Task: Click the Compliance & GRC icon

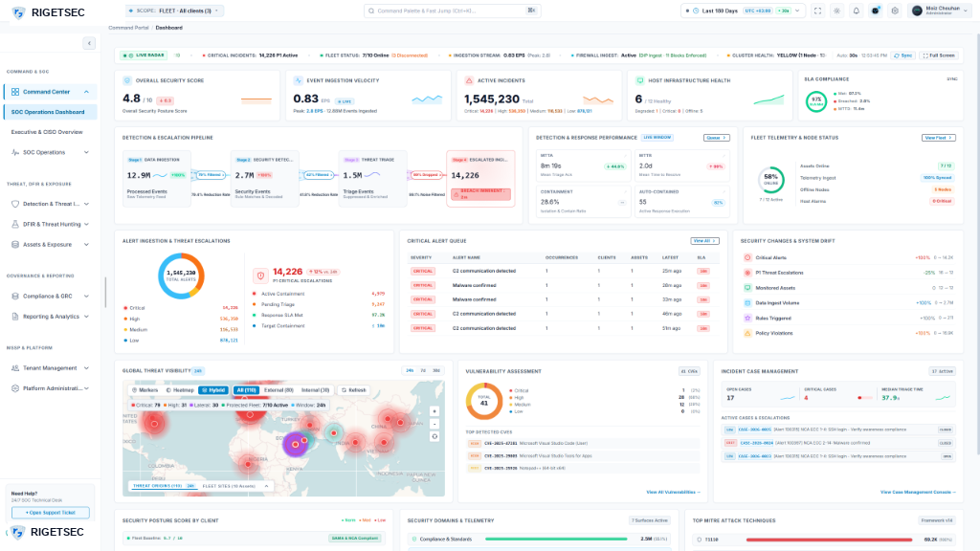Action: click(x=15, y=297)
